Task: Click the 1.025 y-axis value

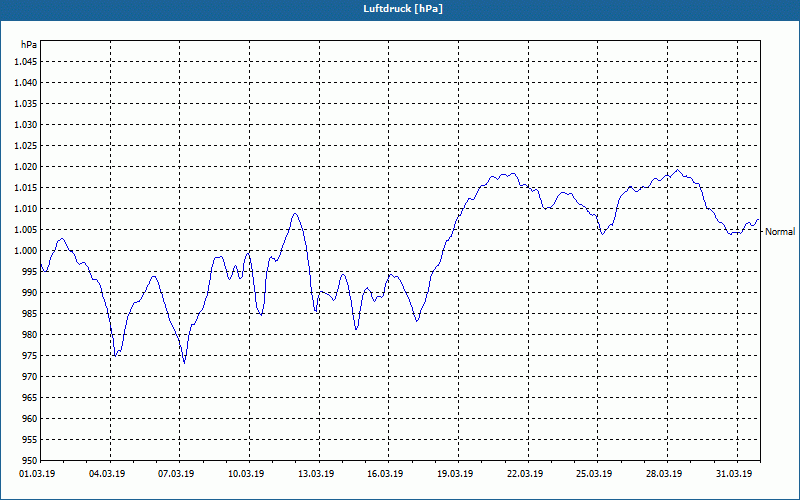Action: 26,145
